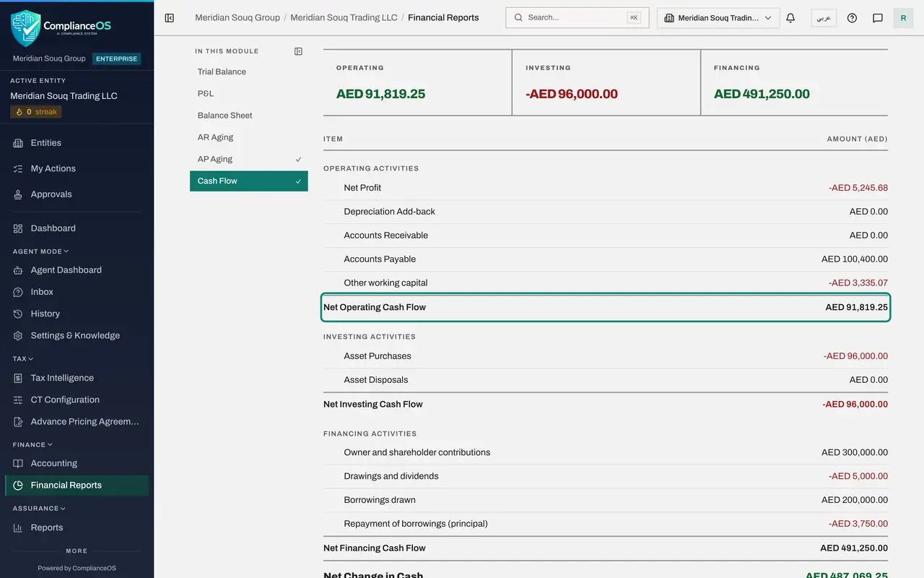Collapse the Tax section

[23, 358]
